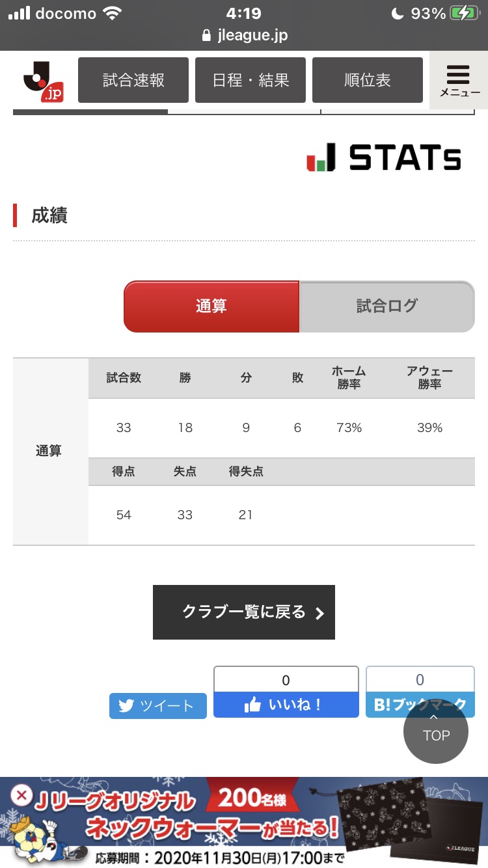Click クラブ一覧に戻る button
Image resolution: width=488 pixels, height=868 pixels.
coord(244,612)
